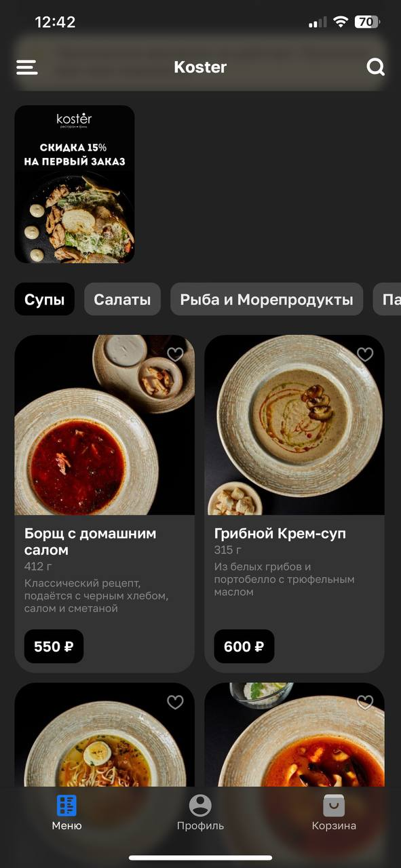
Task: Select Рыба и Морепродукты category
Action: point(267,300)
